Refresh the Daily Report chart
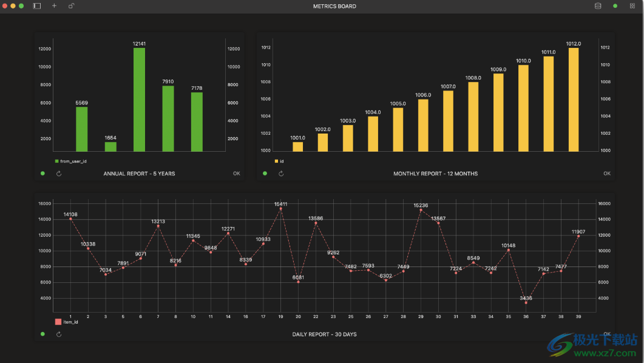The image size is (644, 363). [x=59, y=334]
